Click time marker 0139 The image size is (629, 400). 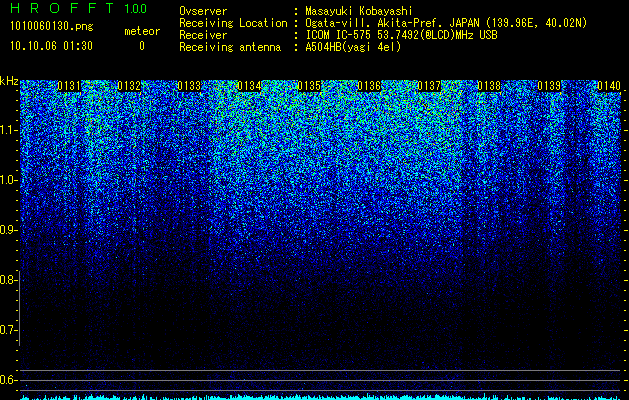[549, 86]
